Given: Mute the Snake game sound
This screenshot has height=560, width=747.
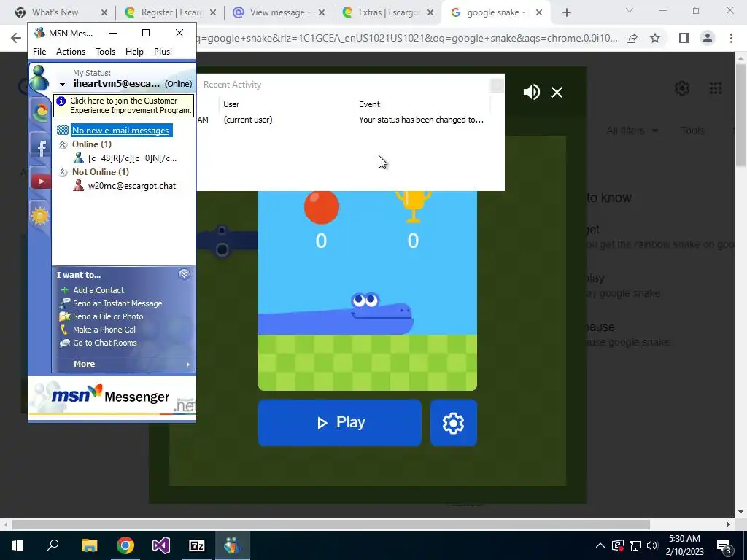Looking at the screenshot, I should 532,92.
